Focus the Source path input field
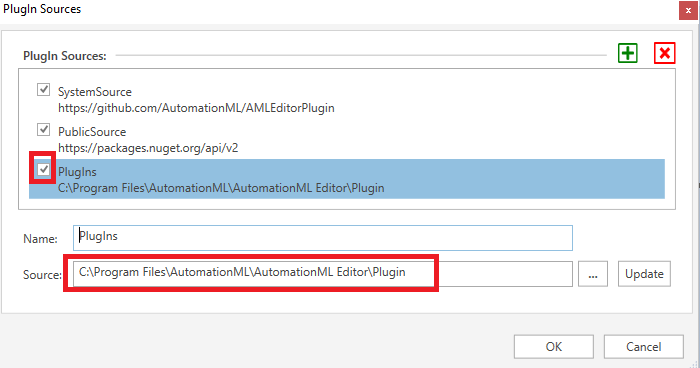 coord(323,274)
